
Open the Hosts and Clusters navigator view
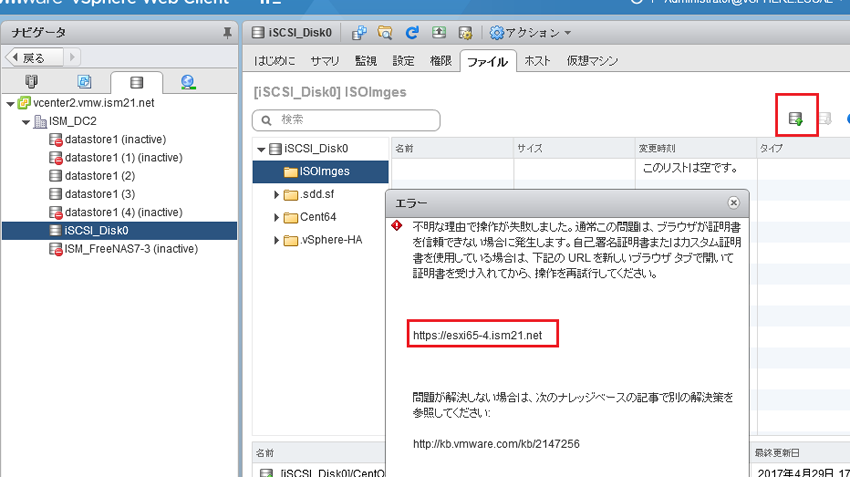tap(33, 82)
